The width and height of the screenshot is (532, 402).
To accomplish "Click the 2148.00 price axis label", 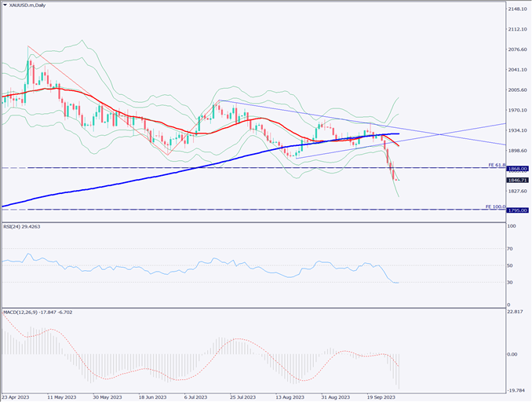I will [x=517, y=9].
